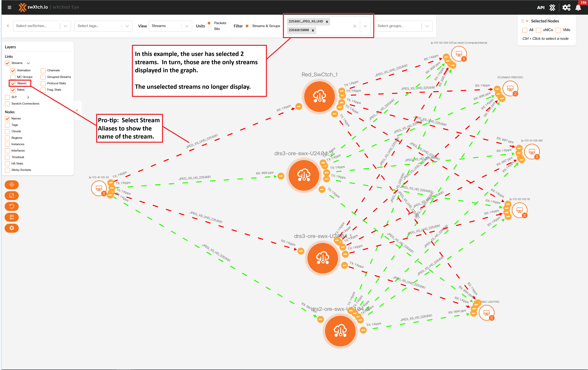
Task: Open the orange book documentation button
Action: pos(11,217)
